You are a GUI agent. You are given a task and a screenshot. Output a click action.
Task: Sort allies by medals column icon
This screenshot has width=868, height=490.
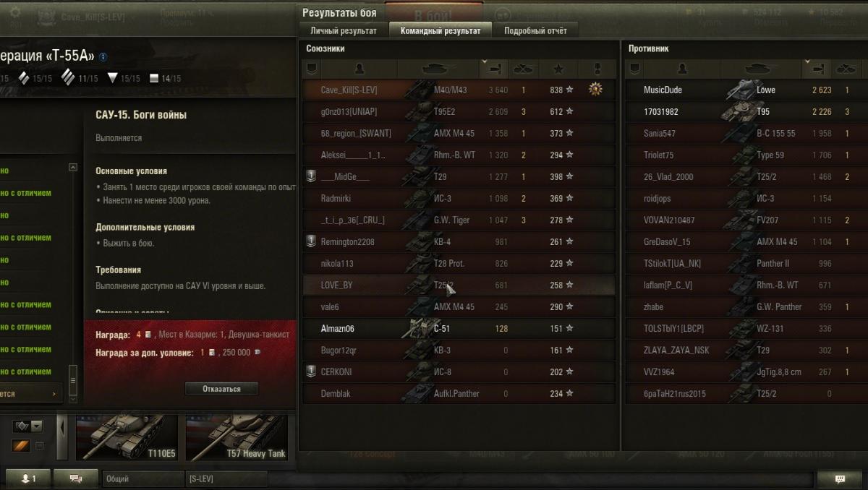597,69
